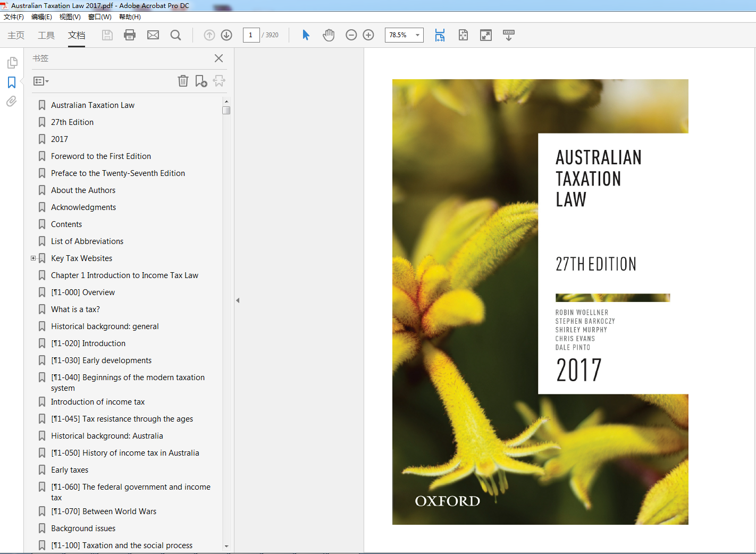
Task: Toggle Bookmarks panel sidebar icon
Action: point(12,82)
